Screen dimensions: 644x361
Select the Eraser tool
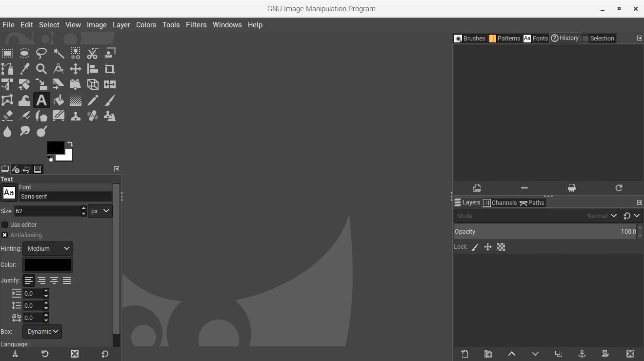click(7, 116)
